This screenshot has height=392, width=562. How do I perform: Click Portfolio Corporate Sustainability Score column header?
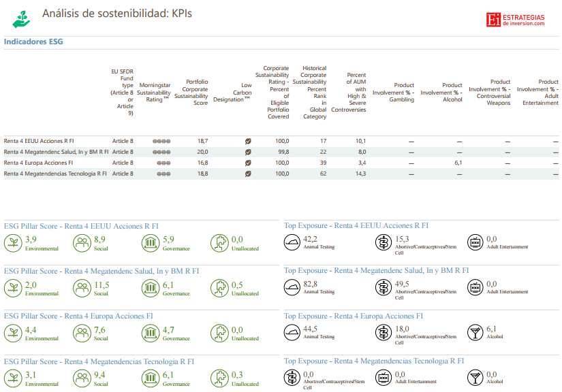[191, 92]
